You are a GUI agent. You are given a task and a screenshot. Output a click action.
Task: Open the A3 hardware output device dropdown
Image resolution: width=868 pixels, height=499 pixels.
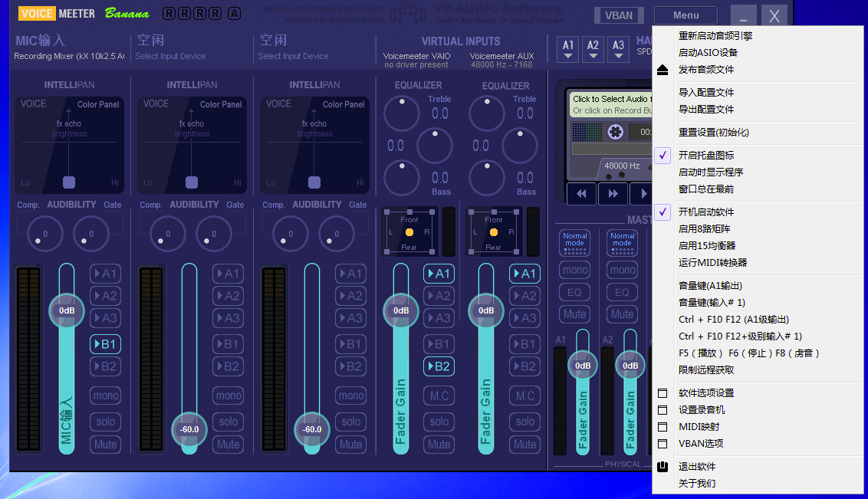pos(618,49)
